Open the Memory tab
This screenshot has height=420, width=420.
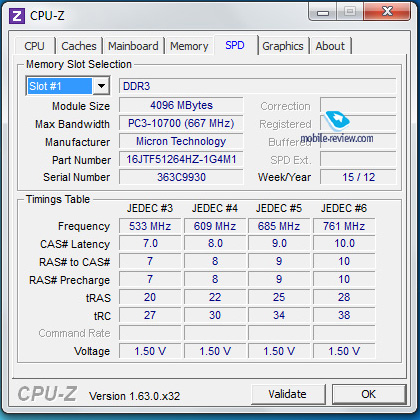(x=189, y=46)
